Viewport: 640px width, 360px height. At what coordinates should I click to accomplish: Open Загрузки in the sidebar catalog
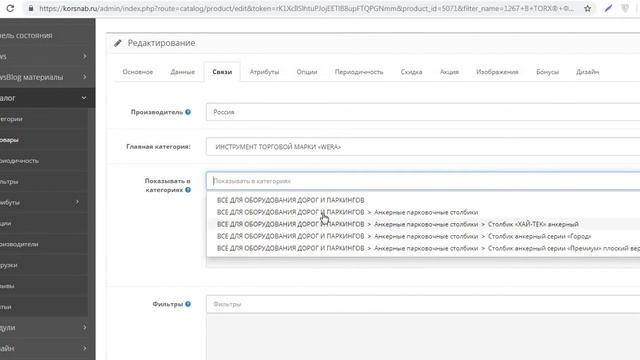[9, 265]
